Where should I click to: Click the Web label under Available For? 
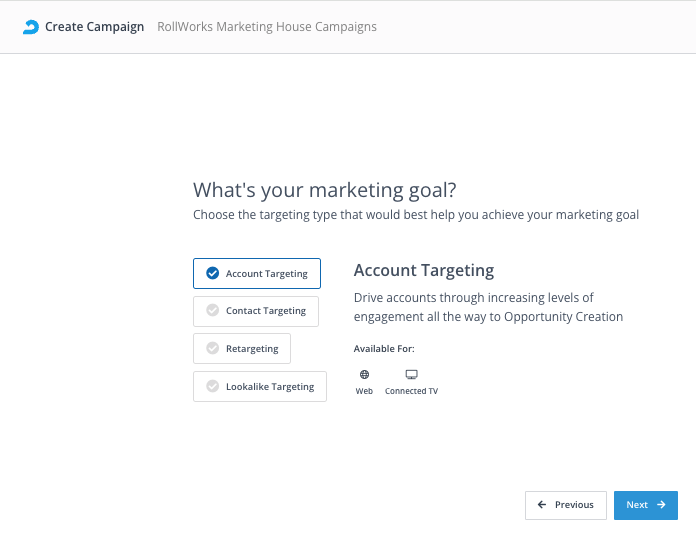click(x=364, y=391)
